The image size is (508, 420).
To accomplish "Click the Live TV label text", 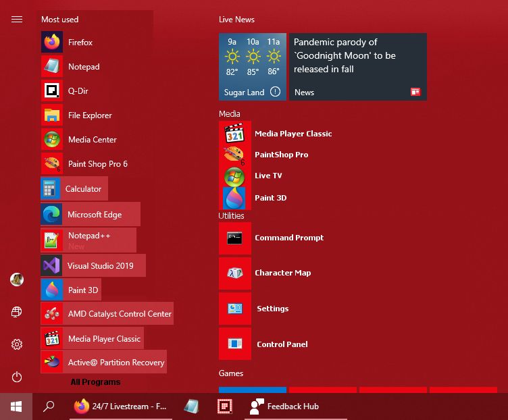I will tap(268, 176).
